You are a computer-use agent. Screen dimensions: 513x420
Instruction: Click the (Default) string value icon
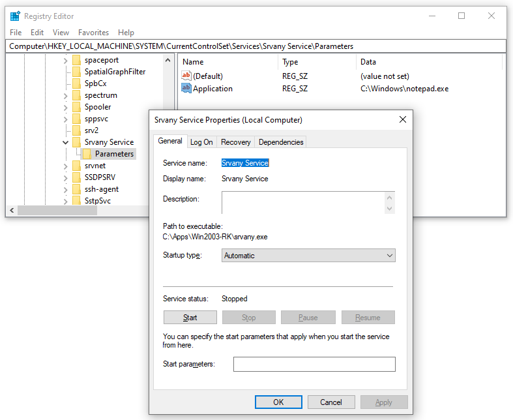pos(186,76)
